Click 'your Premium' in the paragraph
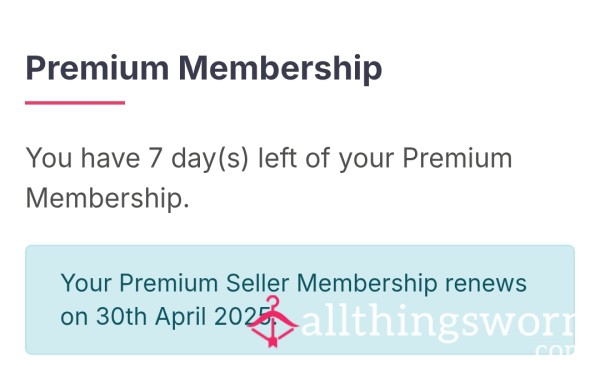Screen dimensions: 600x376 426,158
